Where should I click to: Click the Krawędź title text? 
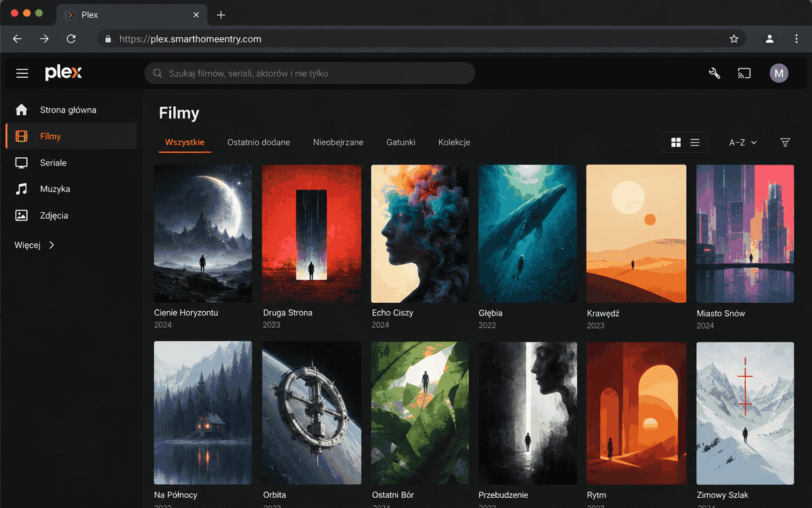point(604,314)
